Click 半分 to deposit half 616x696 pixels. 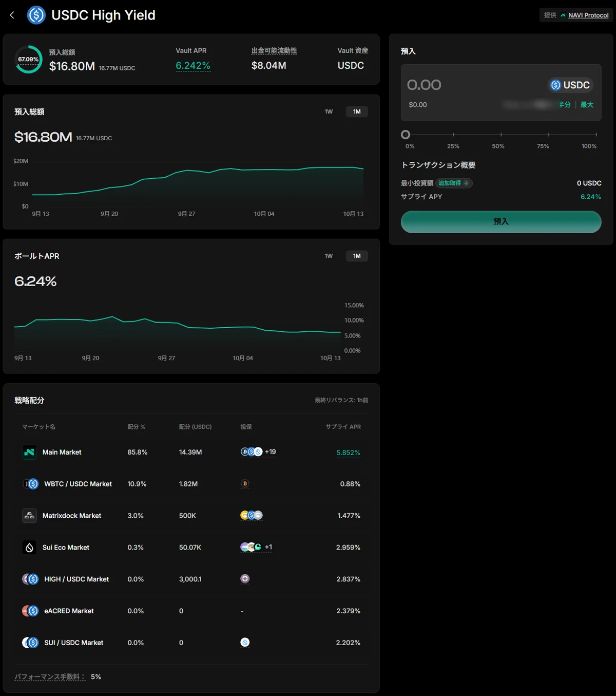565,105
